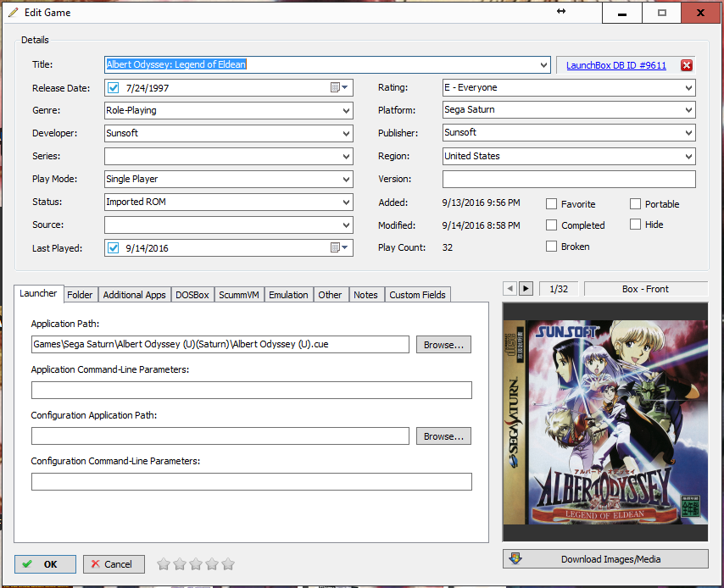Toggle the Release Date checkbox
This screenshot has height=588, width=724.
coord(113,88)
